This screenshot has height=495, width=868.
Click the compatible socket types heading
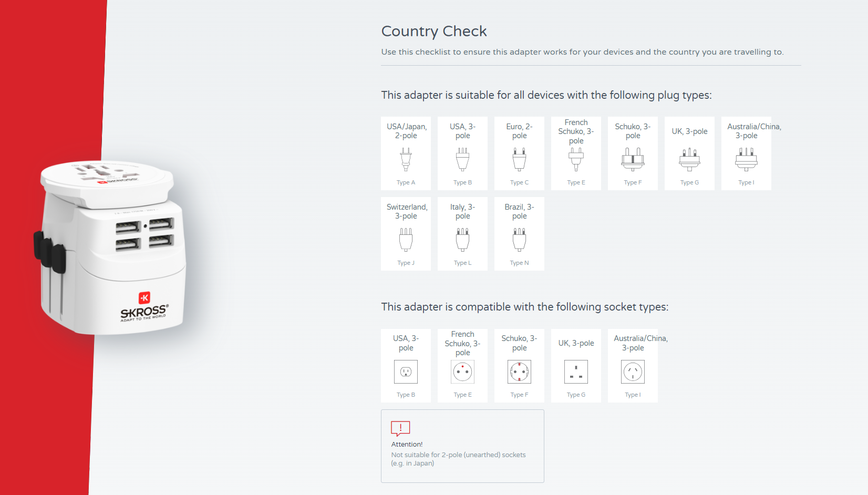(524, 307)
